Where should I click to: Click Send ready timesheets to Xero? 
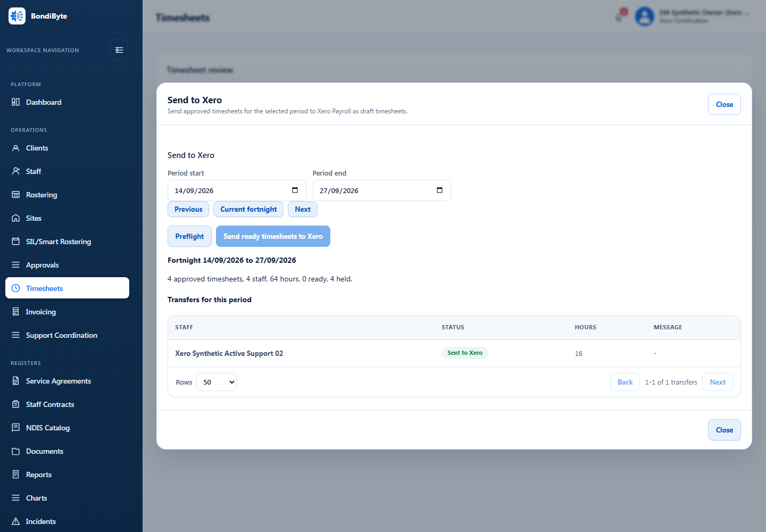click(273, 236)
